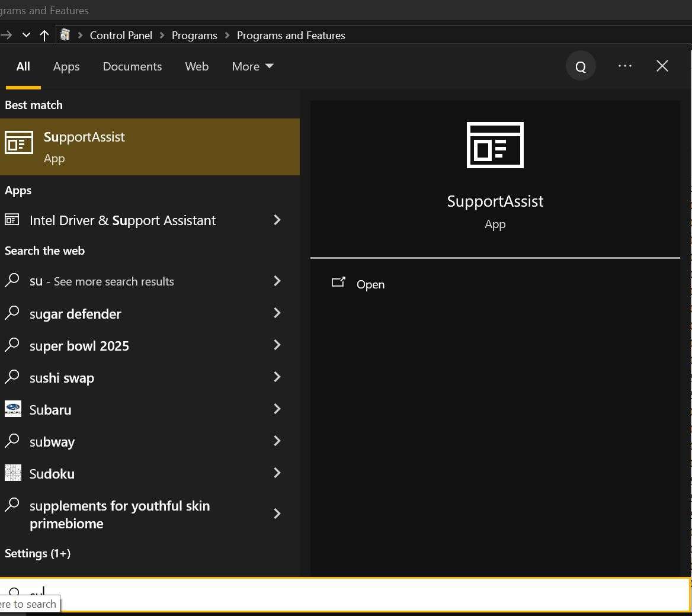Switch to the Documents search tab
Image resolution: width=692 pixels, height=616 pixels.
(132, 66)
